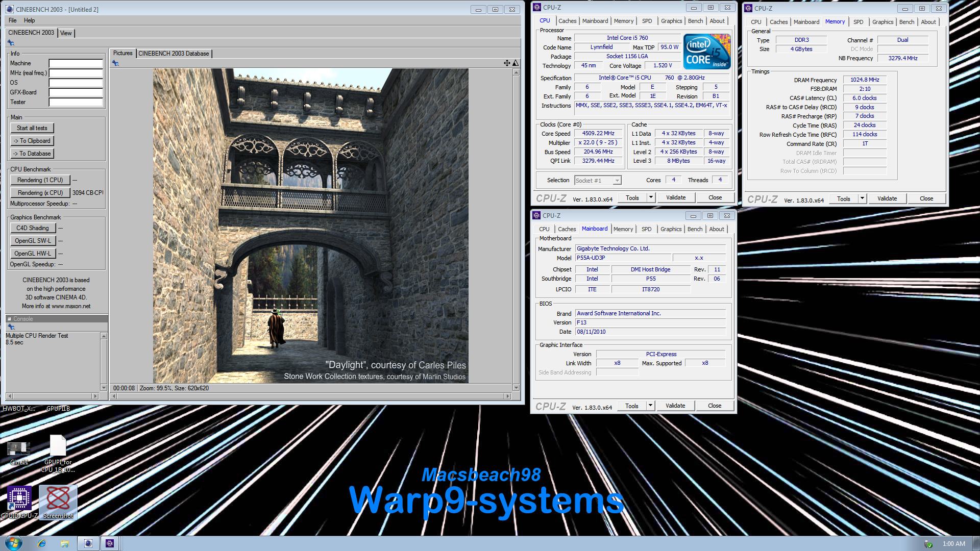Viewport: 980px width, 551px height.
Task: Click the BIOS Version value F13
Action: pos(650,323)
